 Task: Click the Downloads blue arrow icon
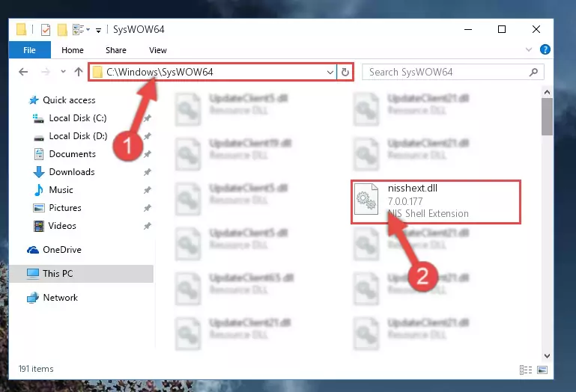pyautogui.click(x=38, y=172)
